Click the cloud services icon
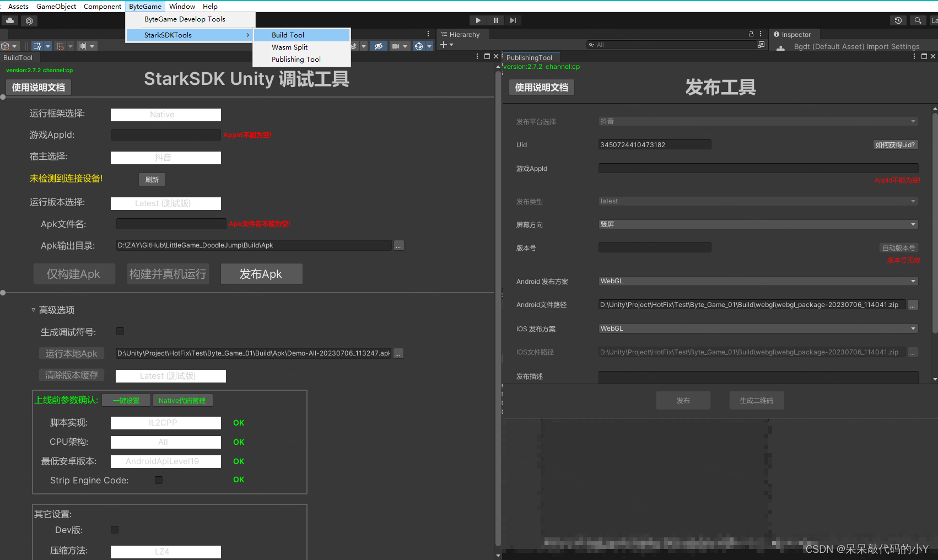938x560 pixels. [10, 20]
